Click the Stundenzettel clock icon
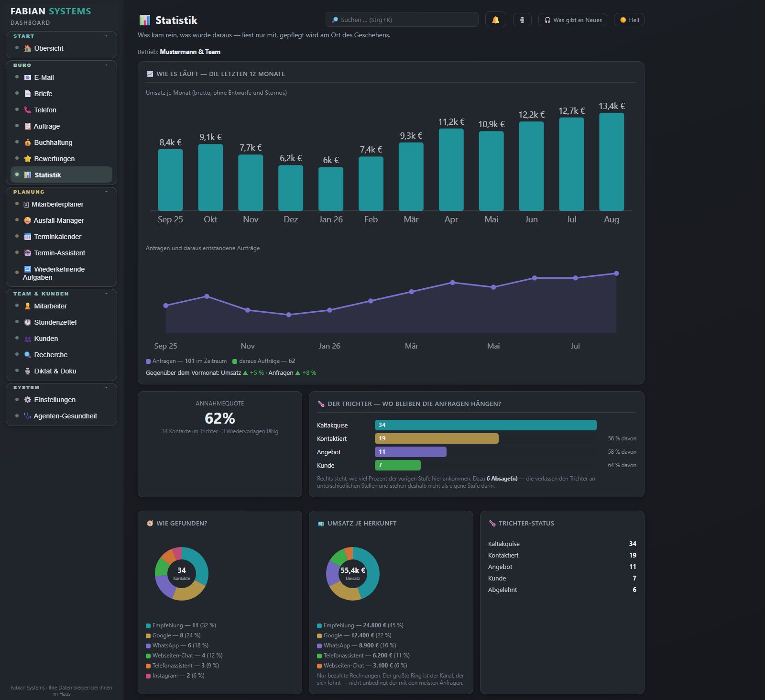765x700 pixels. (x=28, y=322)
